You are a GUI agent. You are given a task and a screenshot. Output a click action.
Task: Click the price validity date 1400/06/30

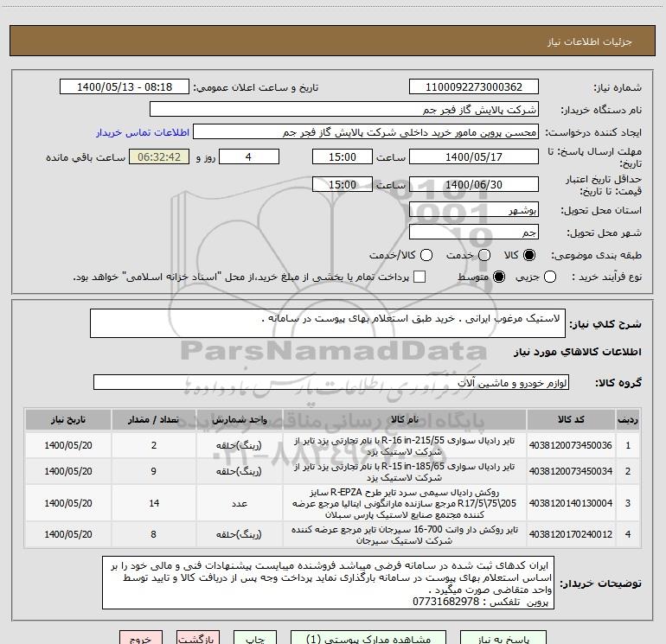[474, 184]
